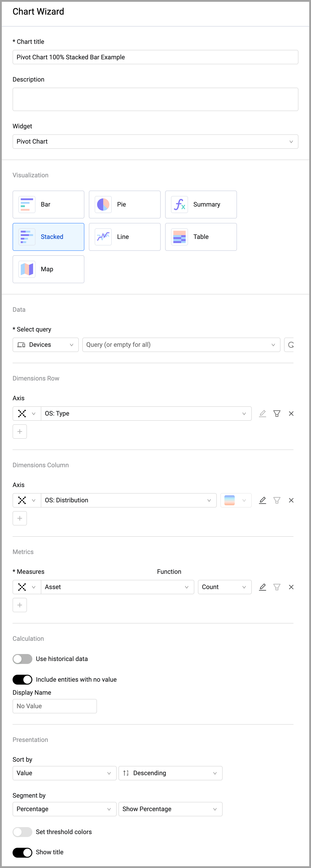Delete the Asset measure row

291,587
